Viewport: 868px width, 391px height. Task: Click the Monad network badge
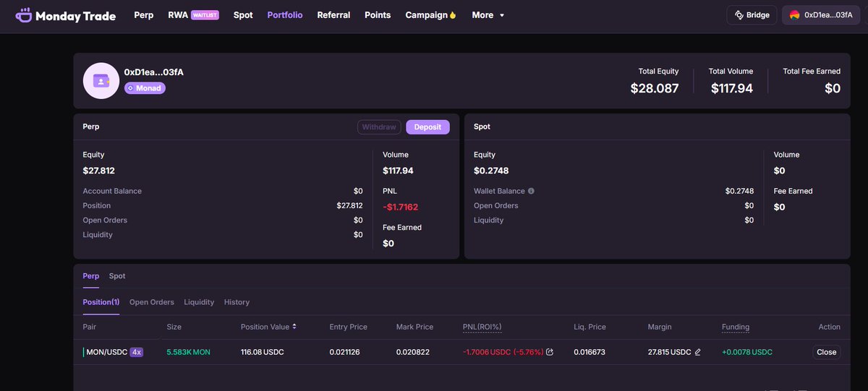pyautogui.click(x=145, y=88)
